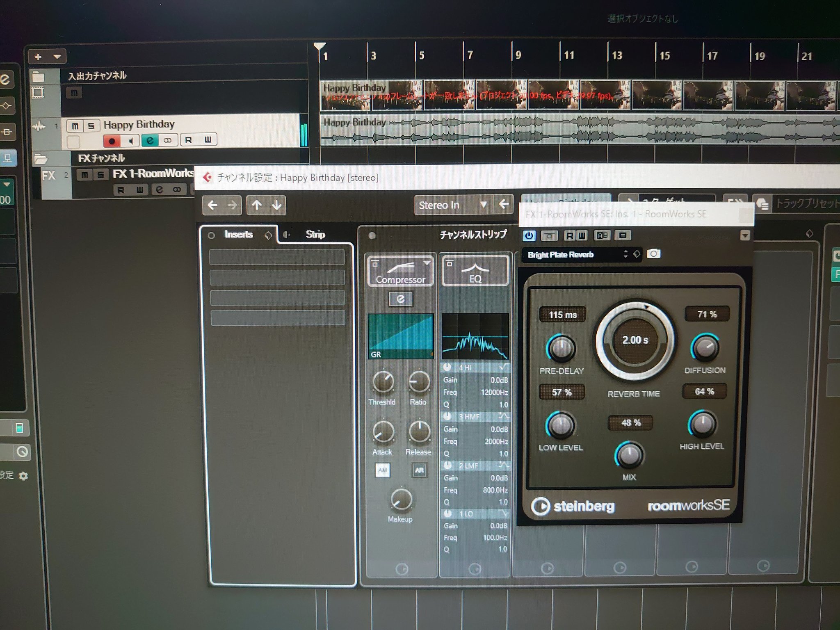840x630 pixels.
Task: Mute the FX 1-RoomWorks track
Action: point(84,175)
